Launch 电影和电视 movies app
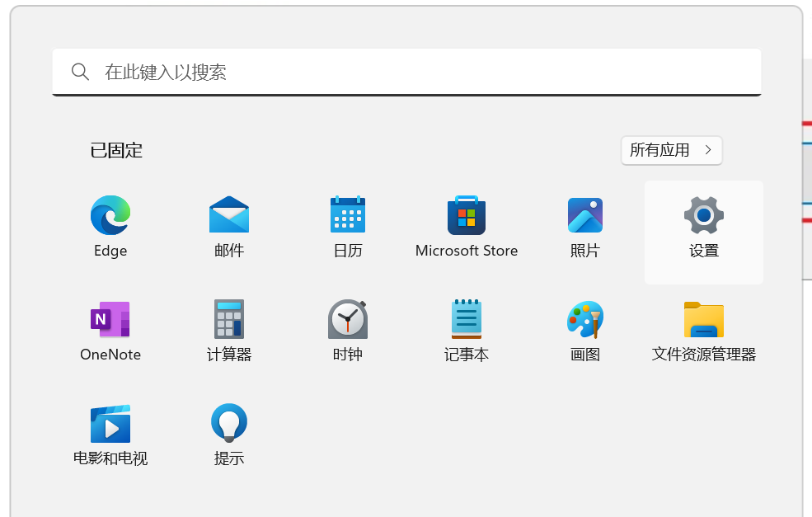 point(110,424)
